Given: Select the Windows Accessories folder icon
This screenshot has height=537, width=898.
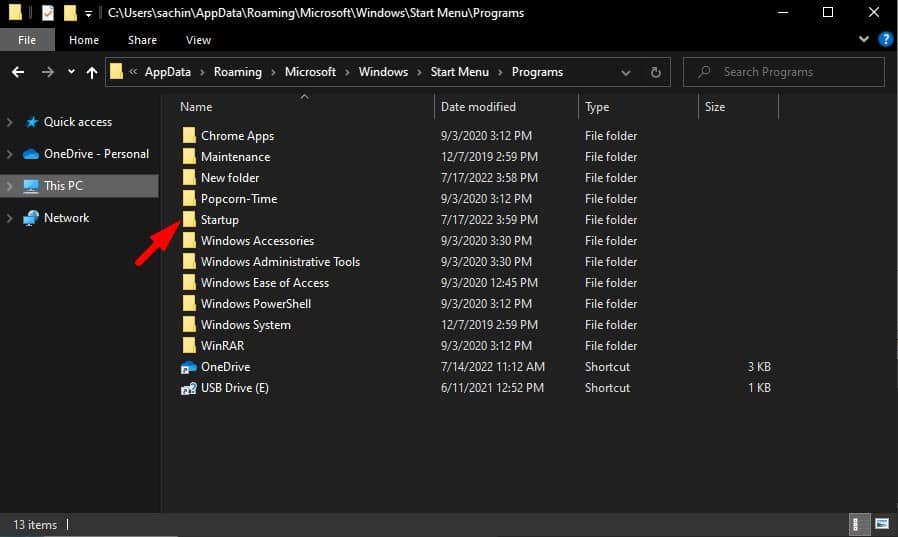Looking at the screenshot, I should pyautogui.click(x=189, y=240).
